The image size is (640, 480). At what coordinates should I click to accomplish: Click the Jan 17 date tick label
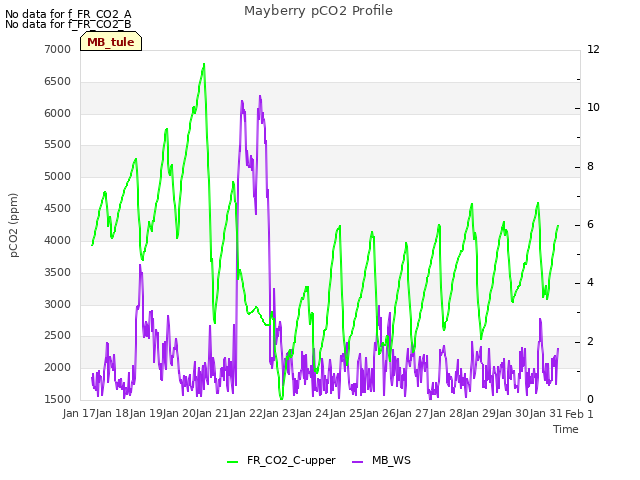[x=80, y=413]
